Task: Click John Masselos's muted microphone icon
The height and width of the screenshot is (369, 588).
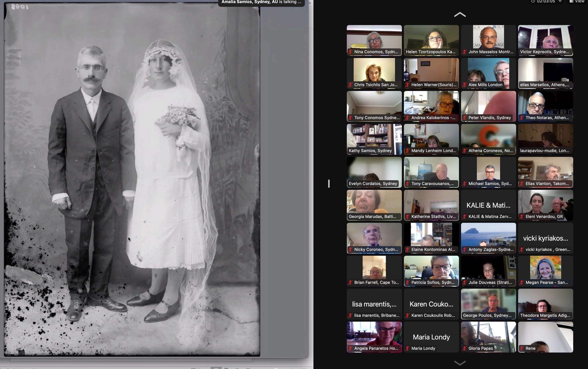Action: coord(464,52)
